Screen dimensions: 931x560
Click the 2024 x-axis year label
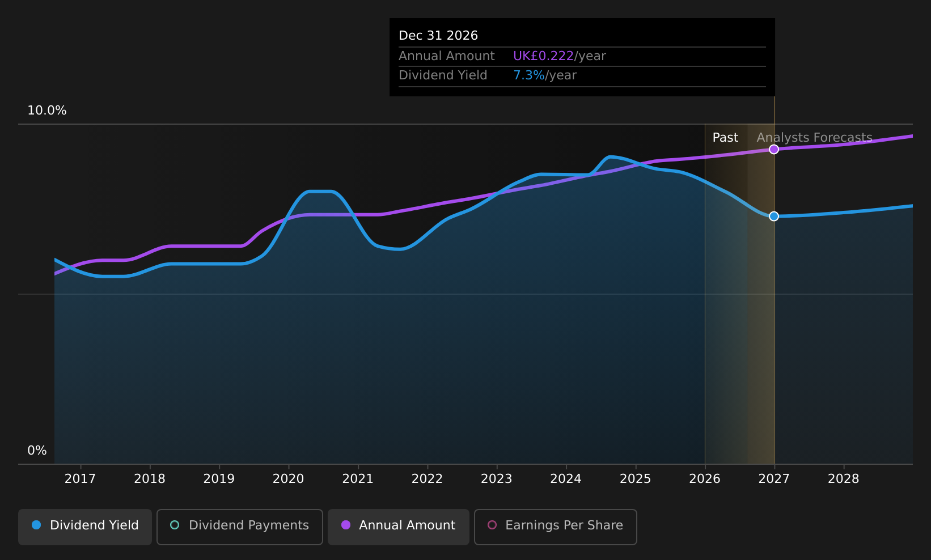[566, 478]
